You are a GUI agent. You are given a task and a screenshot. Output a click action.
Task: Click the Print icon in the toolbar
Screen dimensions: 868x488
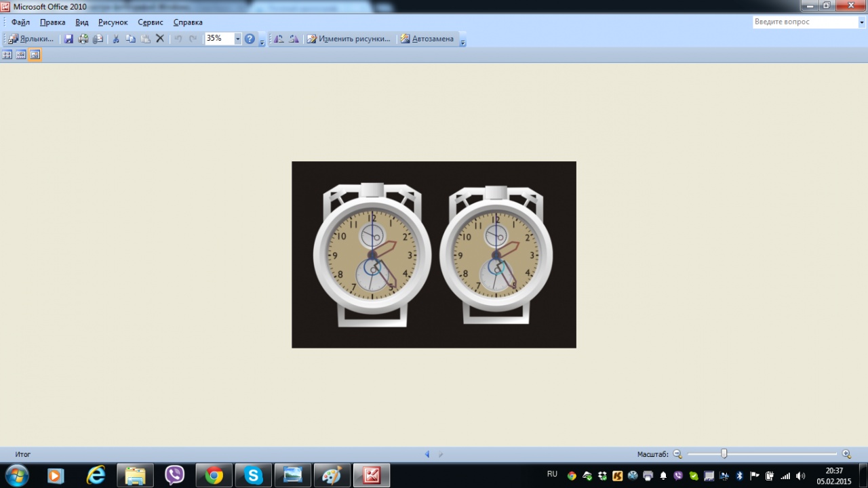point(83,39)
